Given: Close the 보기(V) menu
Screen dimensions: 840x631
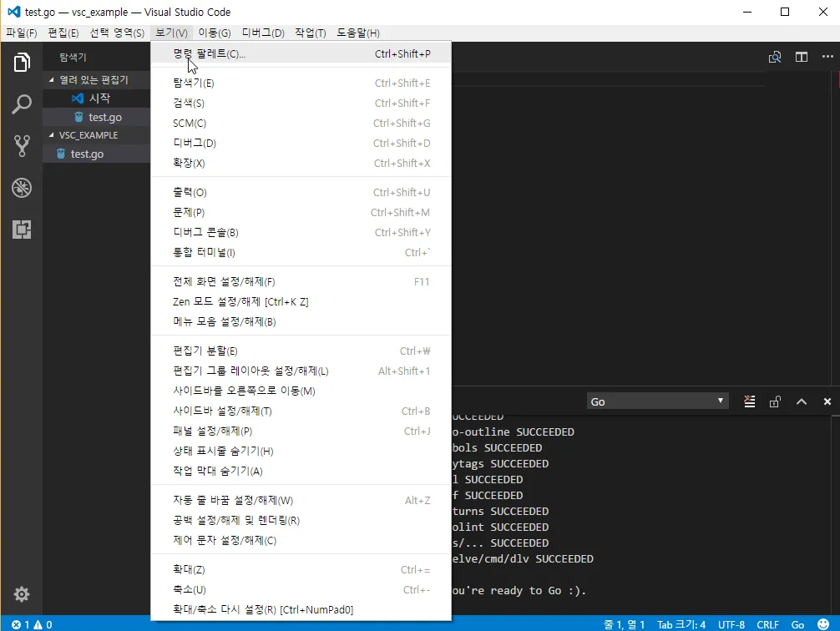Looking at the screenshot, I should click(171, 33).
